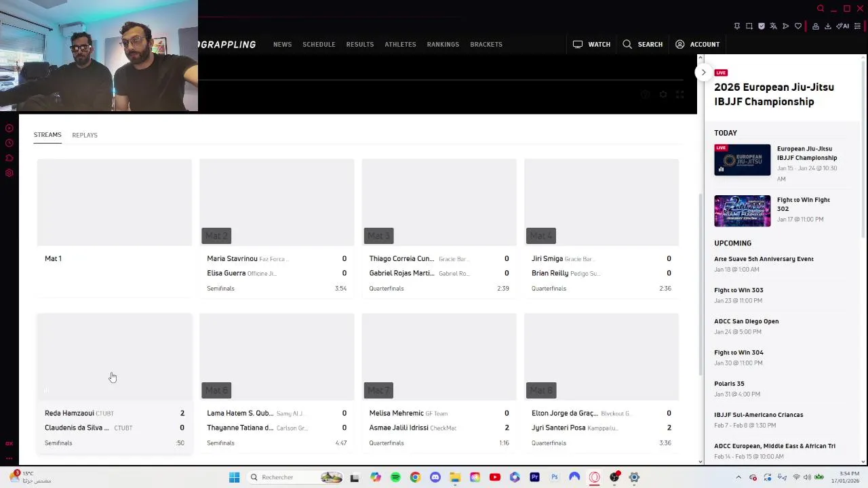Screen dimensions: 868x488
Task: Collapse the event sidebar with chevron arrow
Action: pyautogui.click(x=703, y=73)
